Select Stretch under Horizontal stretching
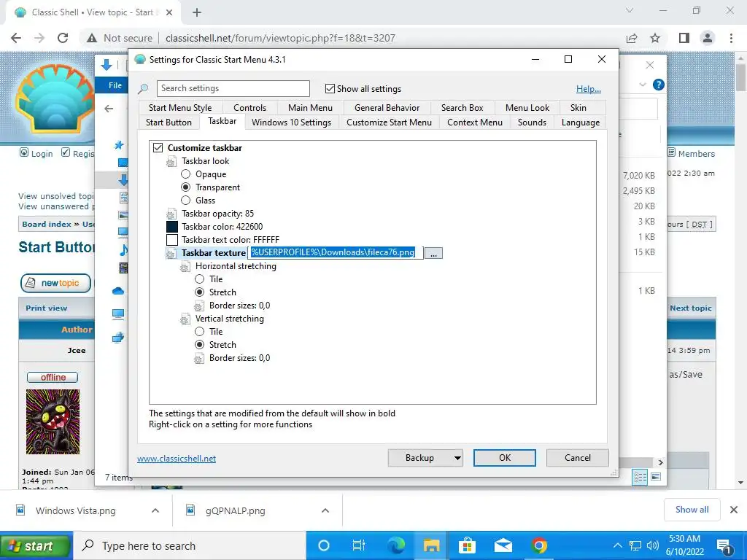Viewport: 747px width, 560px height. coord(200,292)
